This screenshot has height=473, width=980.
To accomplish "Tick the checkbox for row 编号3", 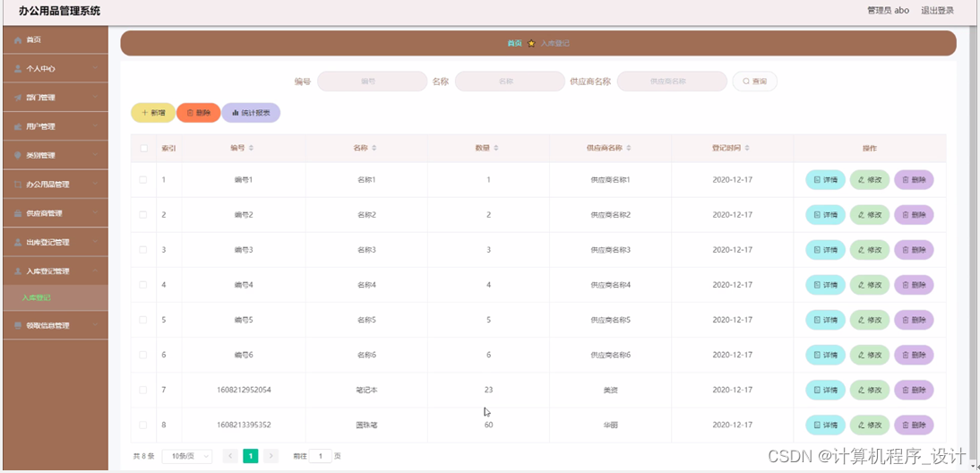I will (143, 249).
